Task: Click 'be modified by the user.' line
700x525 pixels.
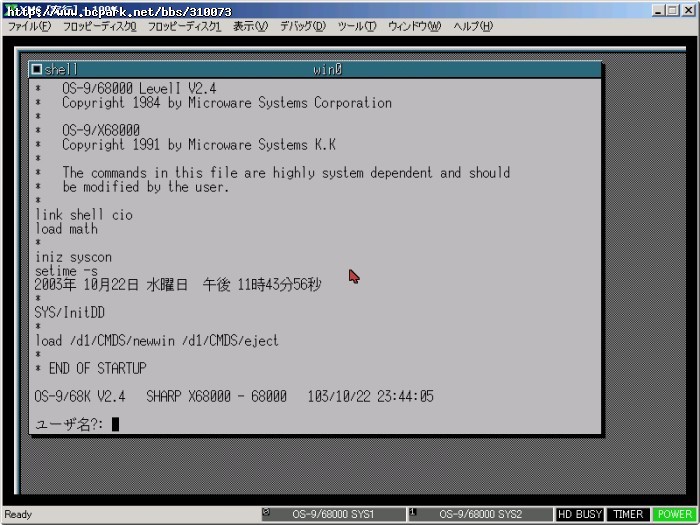Action: pos(146,187)
